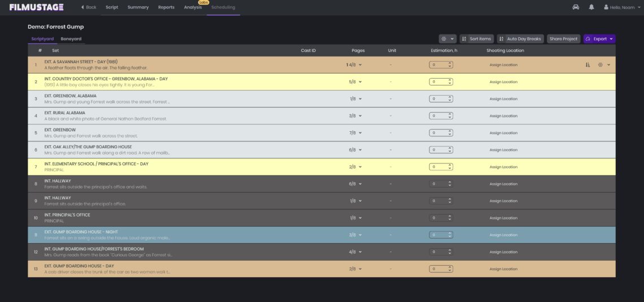Click estimation stepper for Country Doctor's Office
The width and height of the screenshot is (644, 302).
tap(450, 82)
